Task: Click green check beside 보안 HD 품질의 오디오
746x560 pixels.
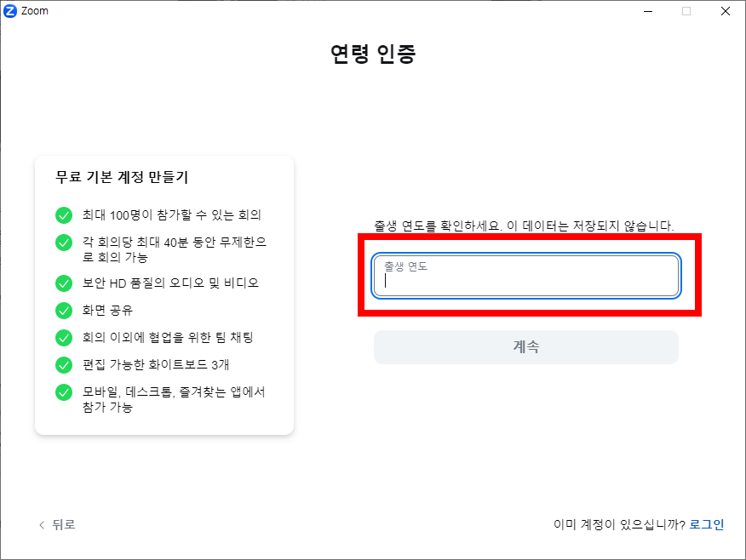Action: pos(64,283)
